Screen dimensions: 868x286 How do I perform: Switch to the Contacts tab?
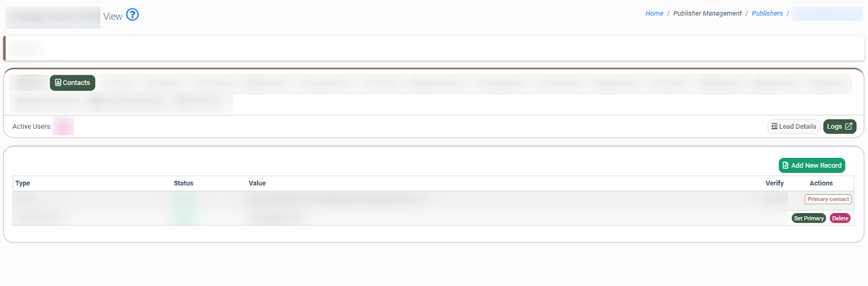pos(73,82)
